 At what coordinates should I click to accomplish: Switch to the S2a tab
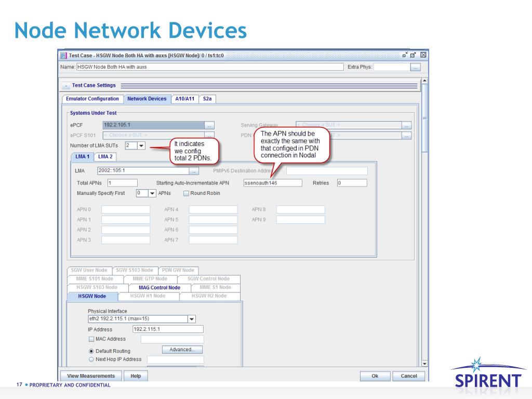207,99
